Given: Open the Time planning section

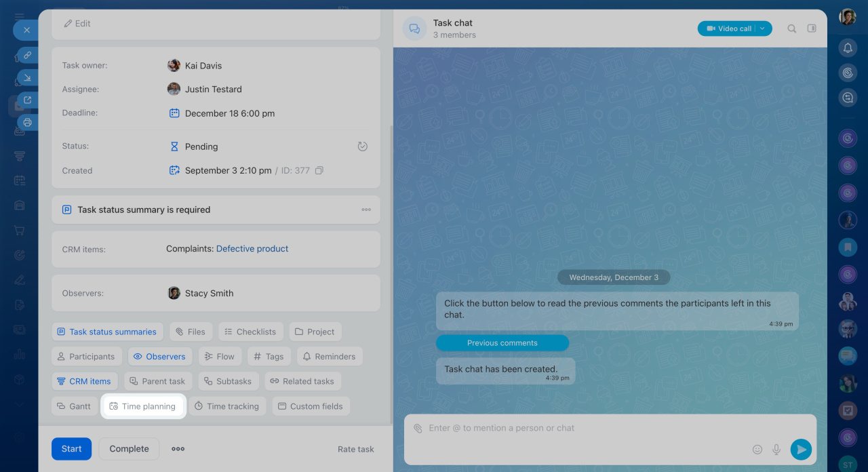Looking at the screenshot, I should (142, 406).
